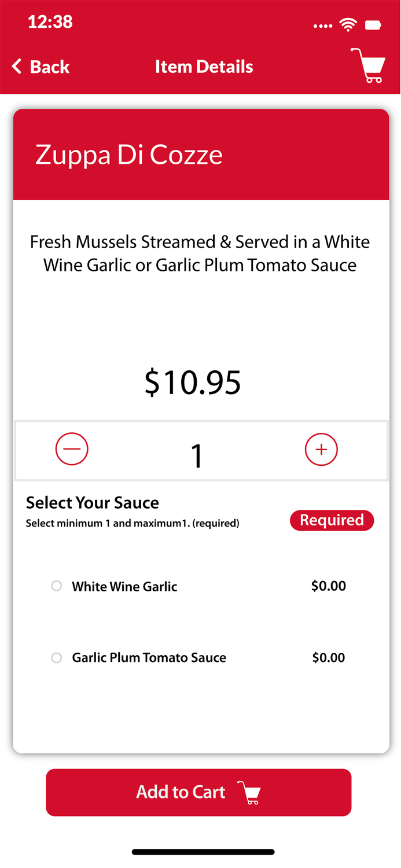
Task: Tap the battery status icon
Action: (373, 25)
